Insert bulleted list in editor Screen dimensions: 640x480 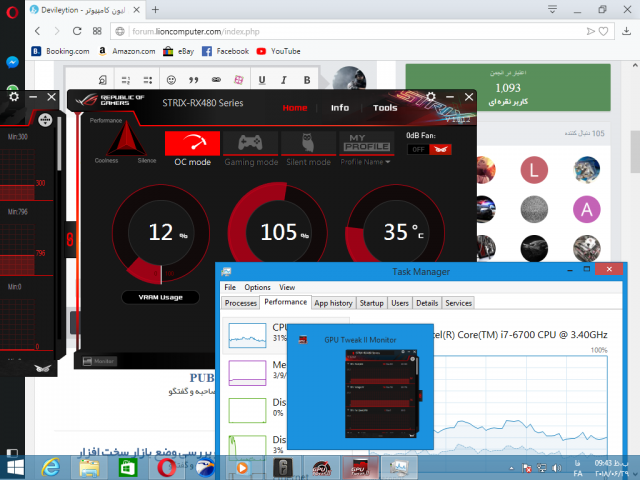click(148, 80)
